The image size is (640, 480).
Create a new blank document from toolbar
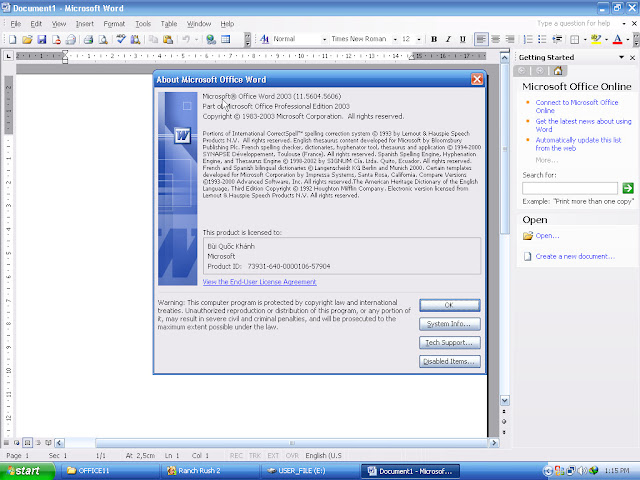(12, 39)
